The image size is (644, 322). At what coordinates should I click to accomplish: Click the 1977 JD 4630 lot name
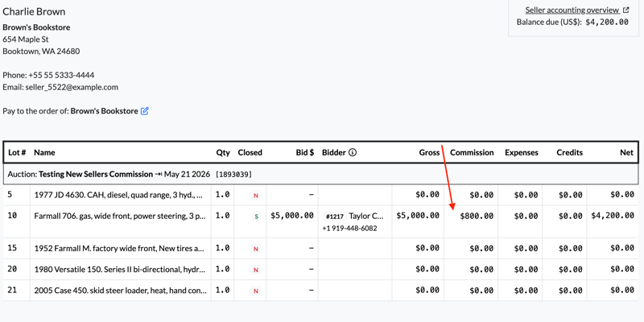[x=118, y=195]
